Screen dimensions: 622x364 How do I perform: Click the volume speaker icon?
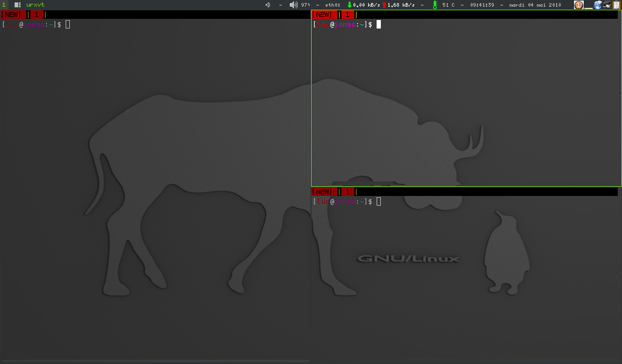point(293,5)
